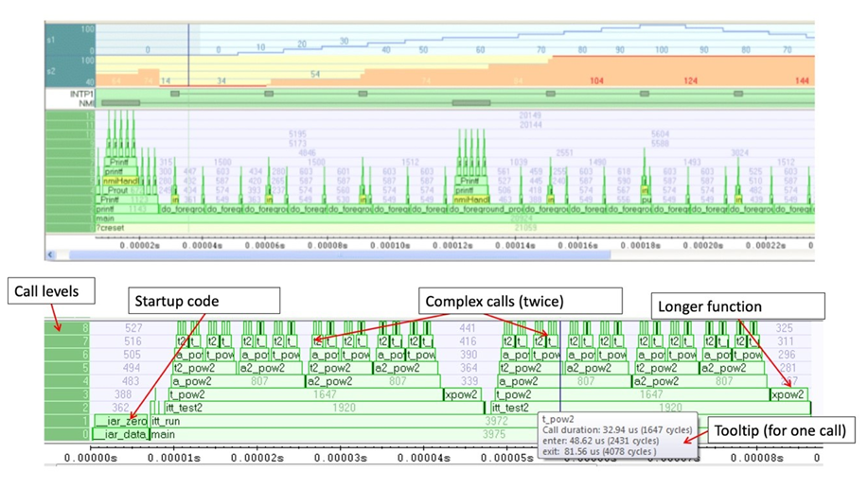
Task: Click the first gray NMI activity bar
Action: point(120,103)
